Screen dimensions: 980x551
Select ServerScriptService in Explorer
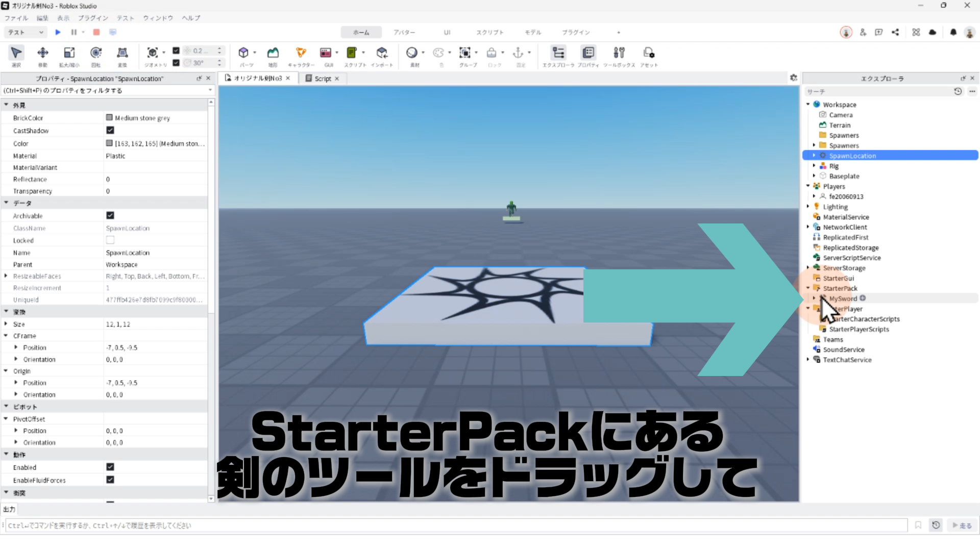coord(851,258)
